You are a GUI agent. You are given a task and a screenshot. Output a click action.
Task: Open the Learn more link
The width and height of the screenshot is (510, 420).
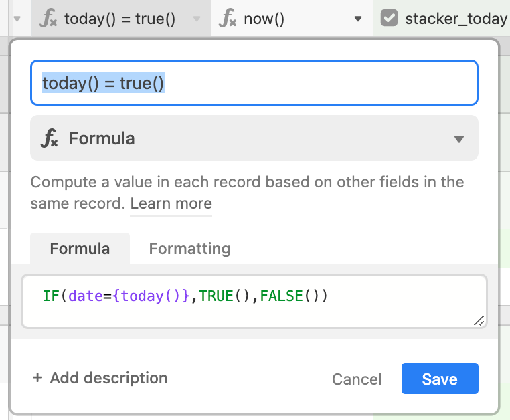[x=171, y=203]
